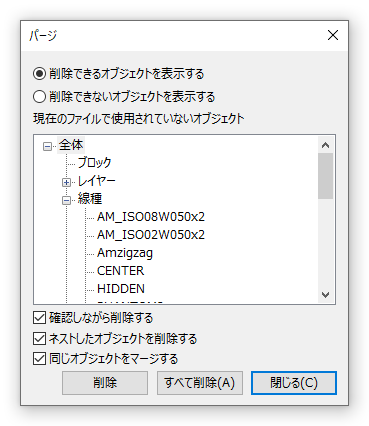Click the すべて削除(A) button
The image size is (369, 426).
[200, 383]
